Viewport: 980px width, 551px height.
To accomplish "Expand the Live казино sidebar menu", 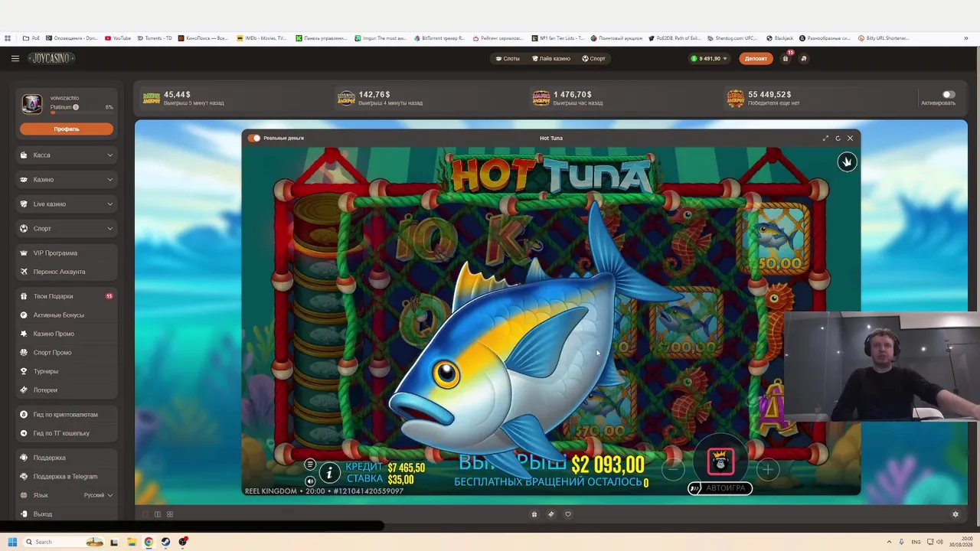I will [x=67, y=204].
